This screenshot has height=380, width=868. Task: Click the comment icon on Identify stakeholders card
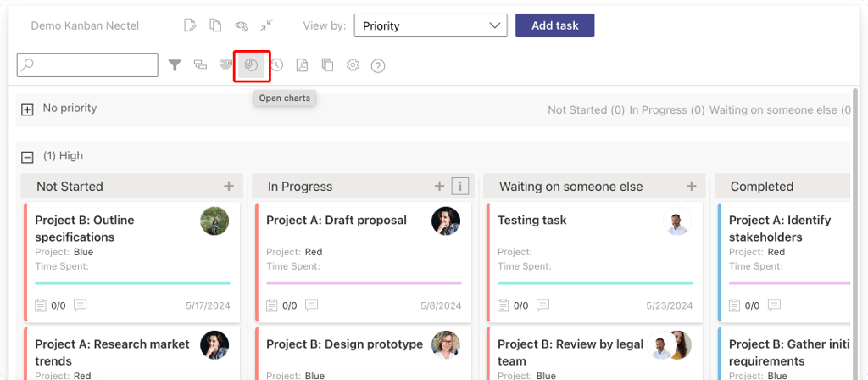pos(775,305)
